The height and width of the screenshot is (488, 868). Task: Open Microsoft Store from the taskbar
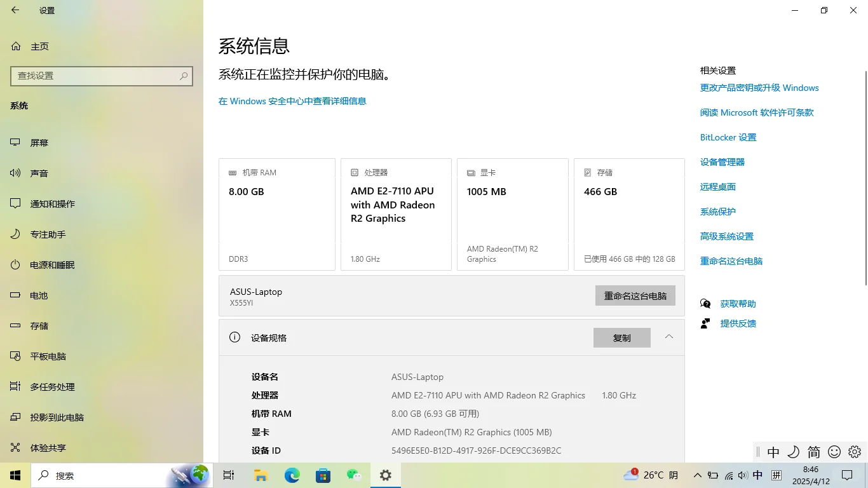pos(323,475)
